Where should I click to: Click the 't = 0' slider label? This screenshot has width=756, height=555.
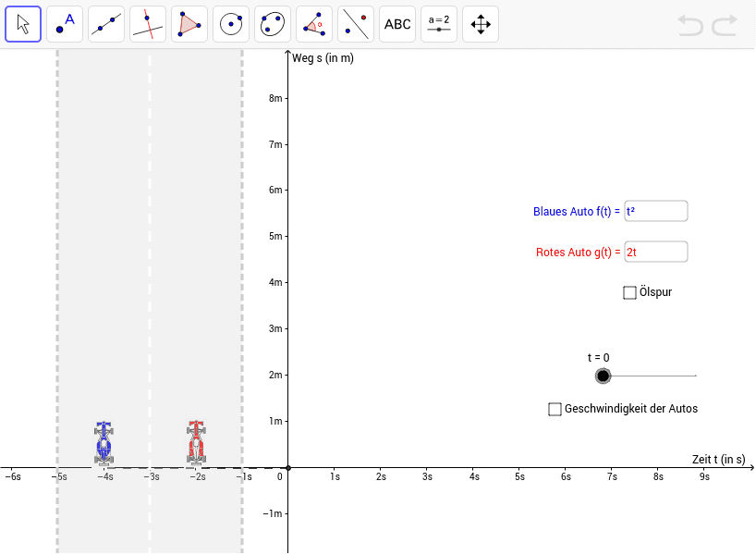click(598, 358)
